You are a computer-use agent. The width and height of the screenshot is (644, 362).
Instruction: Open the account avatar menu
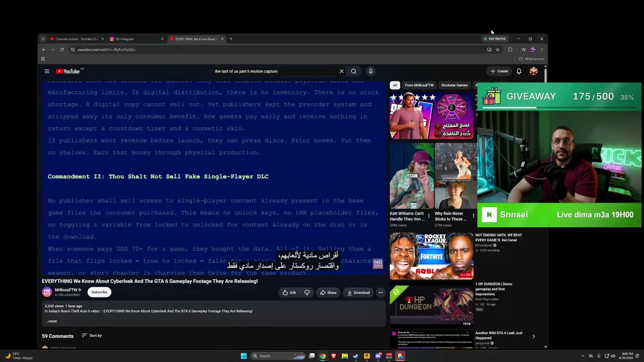click(x=533, y=71)
